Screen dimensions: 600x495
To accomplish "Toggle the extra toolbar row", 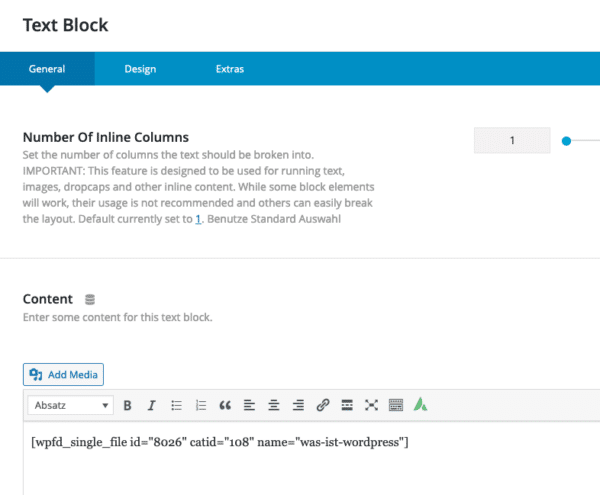I will tap(396, 405).
